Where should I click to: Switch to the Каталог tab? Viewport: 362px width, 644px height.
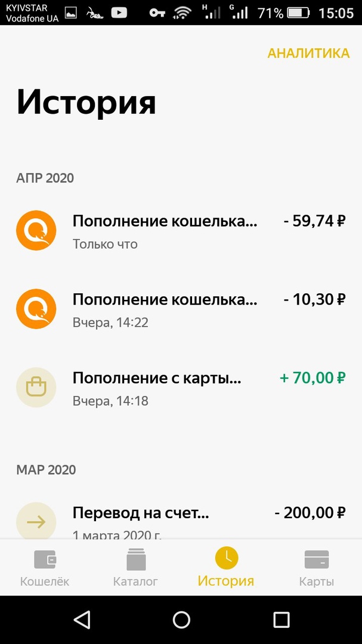[136, 567]
